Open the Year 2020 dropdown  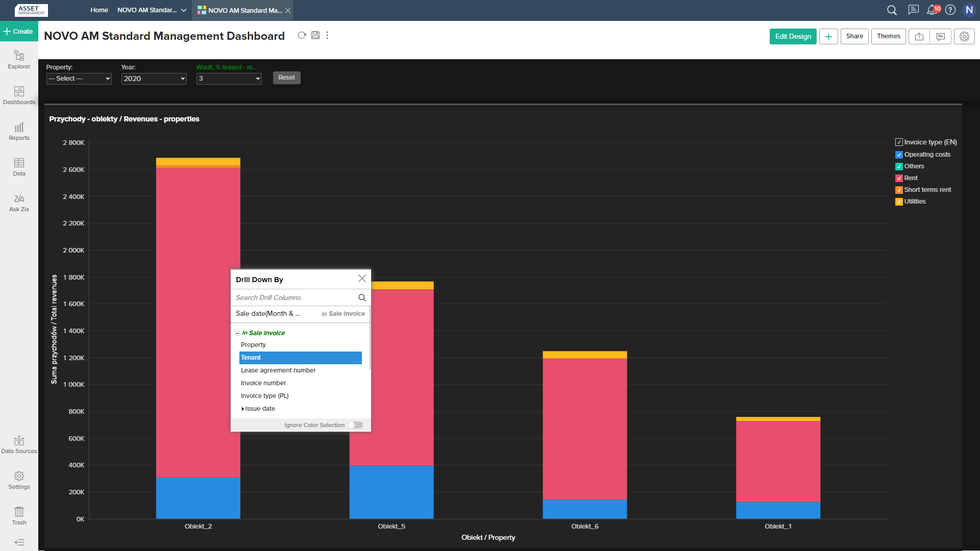pos(154,79)
